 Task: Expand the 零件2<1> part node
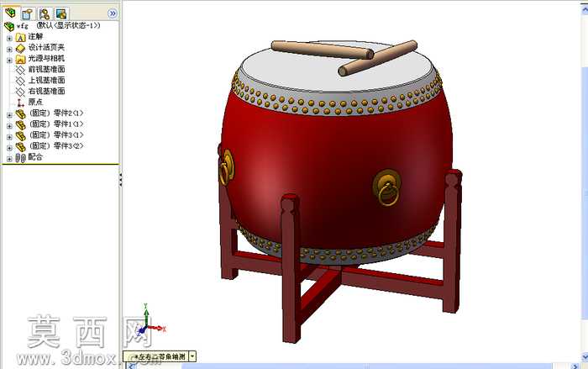click(9, 114)
